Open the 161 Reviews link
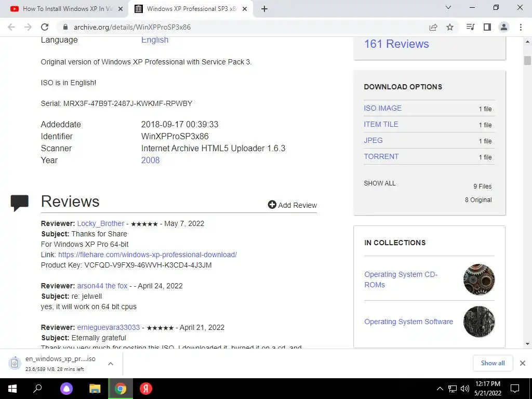The image size is (532, 399). pos(396,44)
